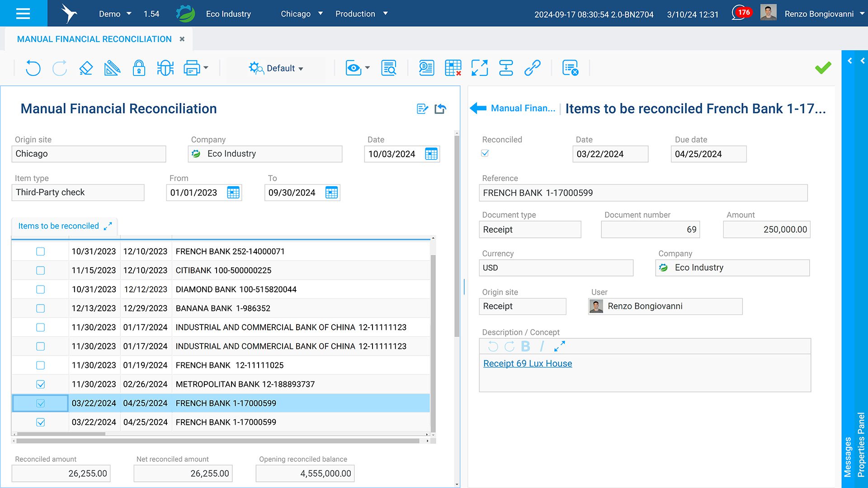The image size is (868, 488).
Task: Expand the Production environment dropdown
Action: click(361, 14)
